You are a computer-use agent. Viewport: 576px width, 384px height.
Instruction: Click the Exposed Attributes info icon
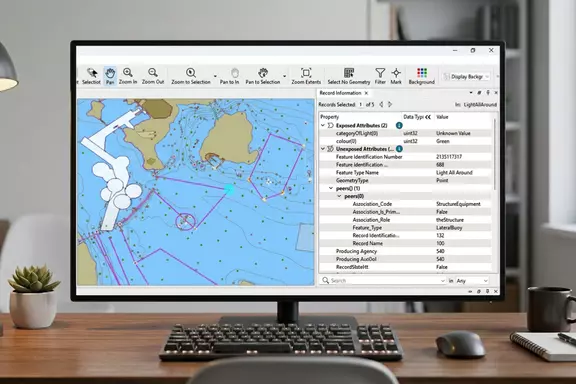[x=399, y=125]
